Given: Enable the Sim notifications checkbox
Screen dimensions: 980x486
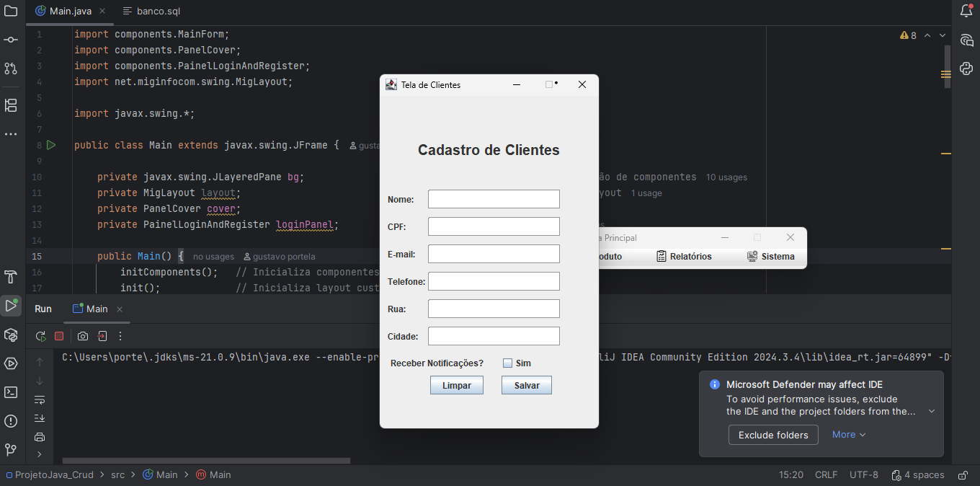Looking at the screenshot, I should pos(507,363).
